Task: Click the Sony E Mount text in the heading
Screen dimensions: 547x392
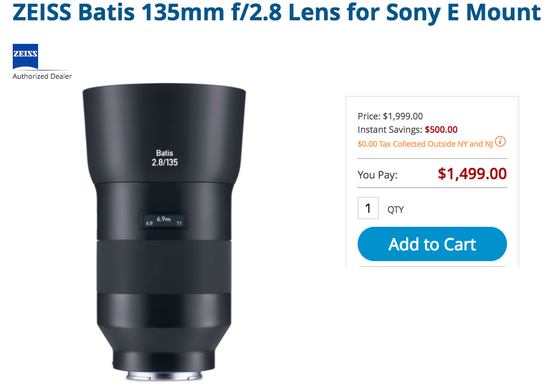Action: coord(479,13)
